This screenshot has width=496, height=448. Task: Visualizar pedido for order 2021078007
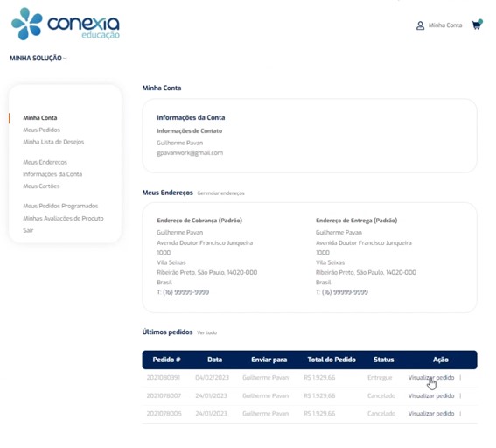pyautogui.click(x=431, y=395)
